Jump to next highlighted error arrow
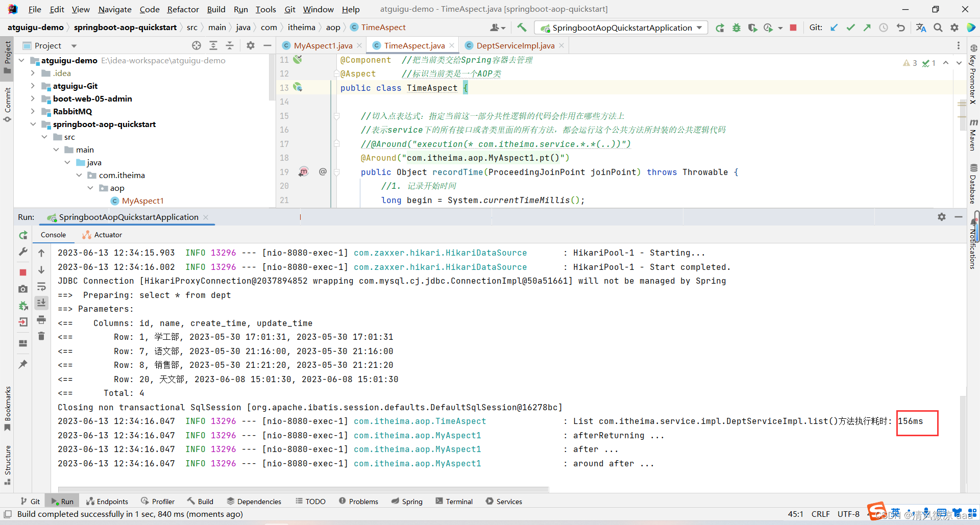Viewport: 980px width, 525px height. coord(959,63)
